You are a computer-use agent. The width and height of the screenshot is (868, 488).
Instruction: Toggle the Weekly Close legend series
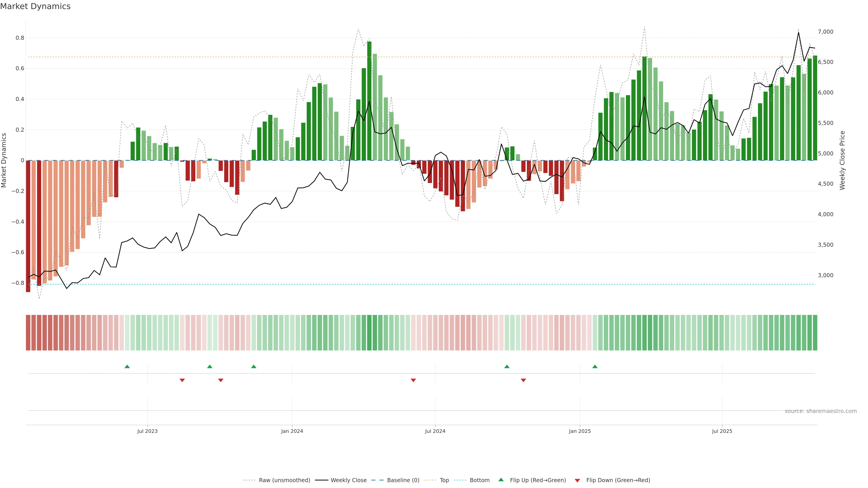pos(348,480)
